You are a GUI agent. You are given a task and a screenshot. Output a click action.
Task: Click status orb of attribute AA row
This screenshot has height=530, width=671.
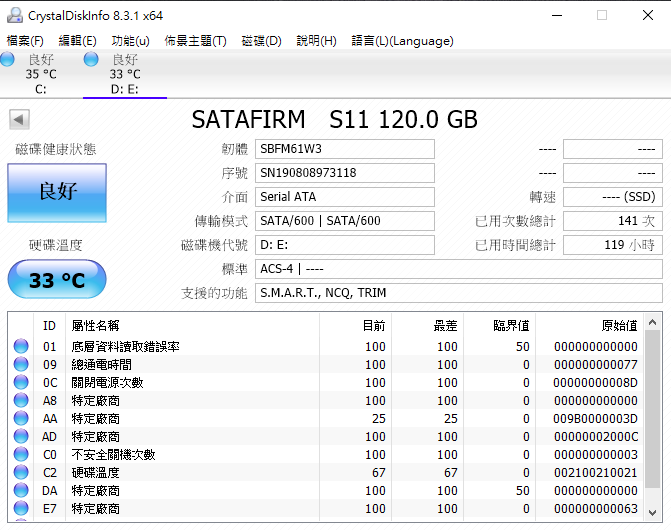(x=21, y=418)
